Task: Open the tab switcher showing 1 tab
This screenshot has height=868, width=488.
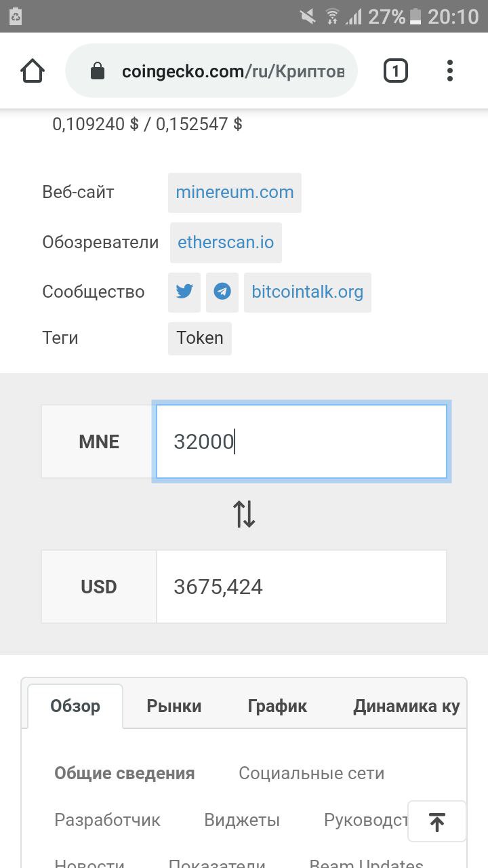Action: (x=396, y=71)
